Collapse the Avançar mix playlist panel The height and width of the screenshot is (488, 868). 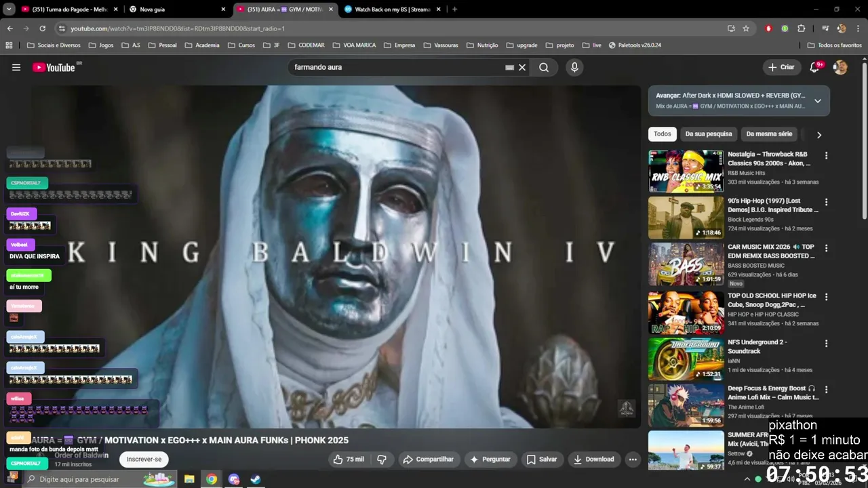coord(818,101)
